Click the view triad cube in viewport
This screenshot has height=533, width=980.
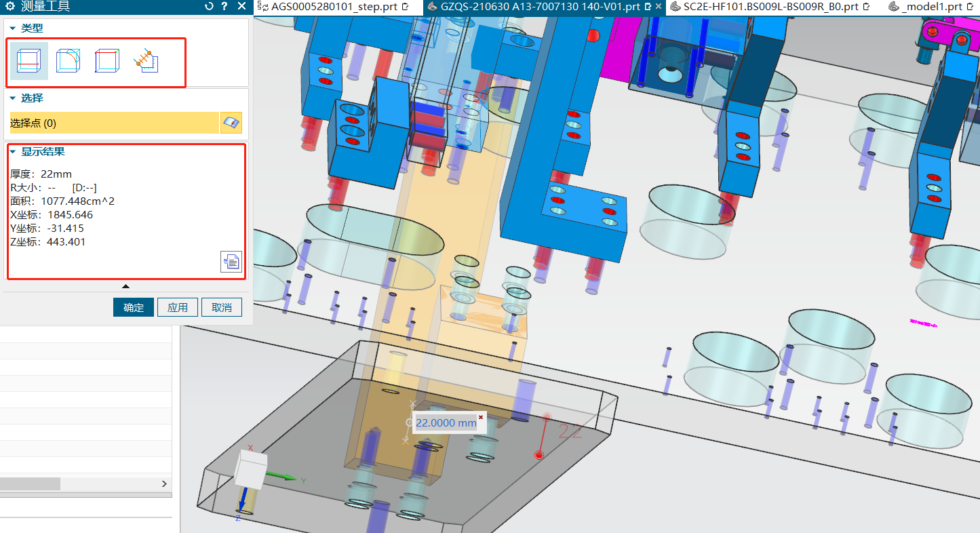[x=250, y=470]
